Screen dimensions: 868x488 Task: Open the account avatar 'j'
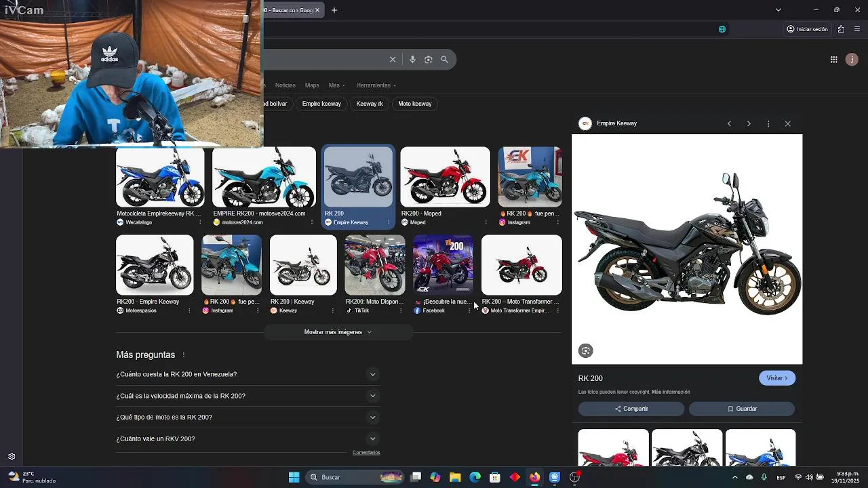[852, 60]
